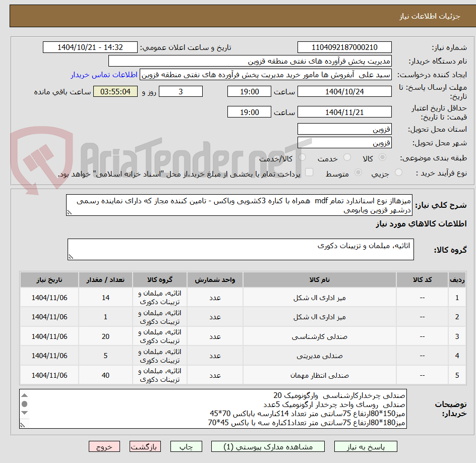
Task: Click the 'بازگشت' back button
Action: pyautogui.click(x=145, y=446)
